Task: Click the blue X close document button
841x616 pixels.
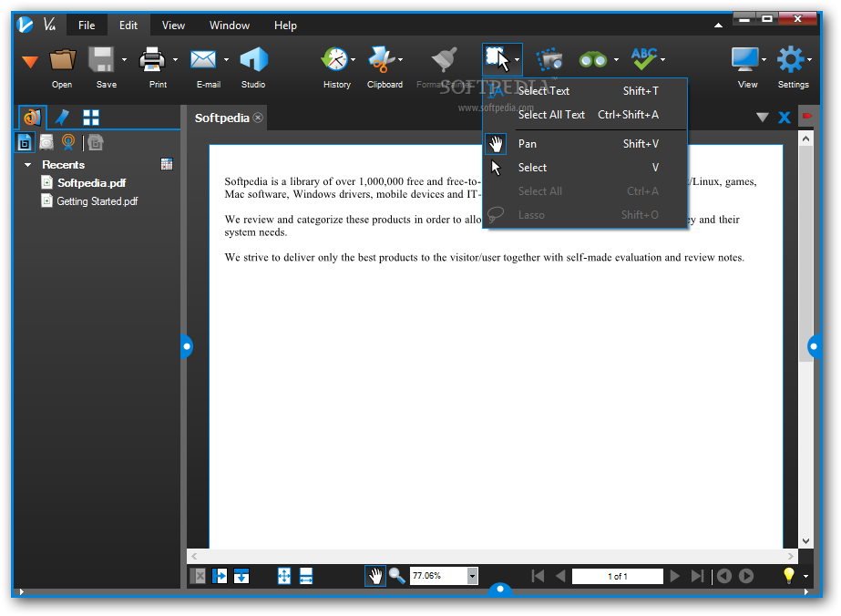Action: tap(785, 118)
